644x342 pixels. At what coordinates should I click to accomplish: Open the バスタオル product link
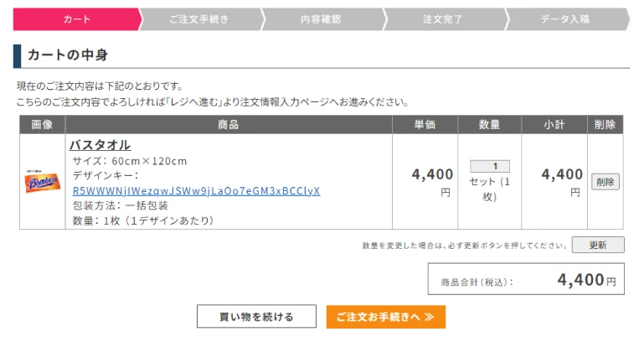tap(100, 145)
